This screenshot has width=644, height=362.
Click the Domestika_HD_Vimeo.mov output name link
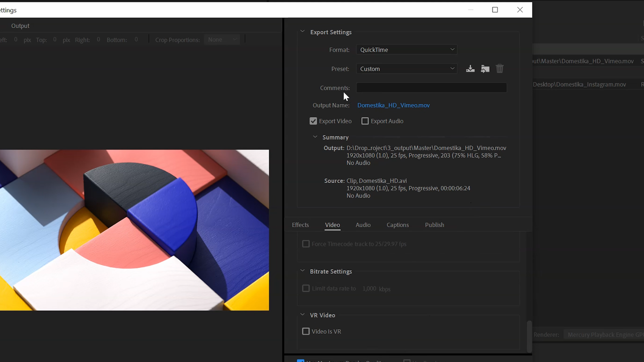pyautogui.click(x=393, y=105)
